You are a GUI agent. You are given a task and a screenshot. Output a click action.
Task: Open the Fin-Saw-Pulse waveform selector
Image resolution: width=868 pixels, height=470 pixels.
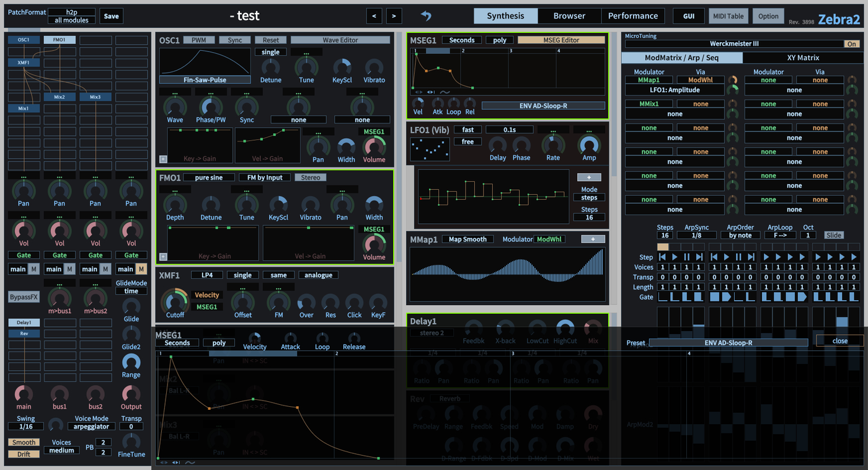(x=205, y=80)
